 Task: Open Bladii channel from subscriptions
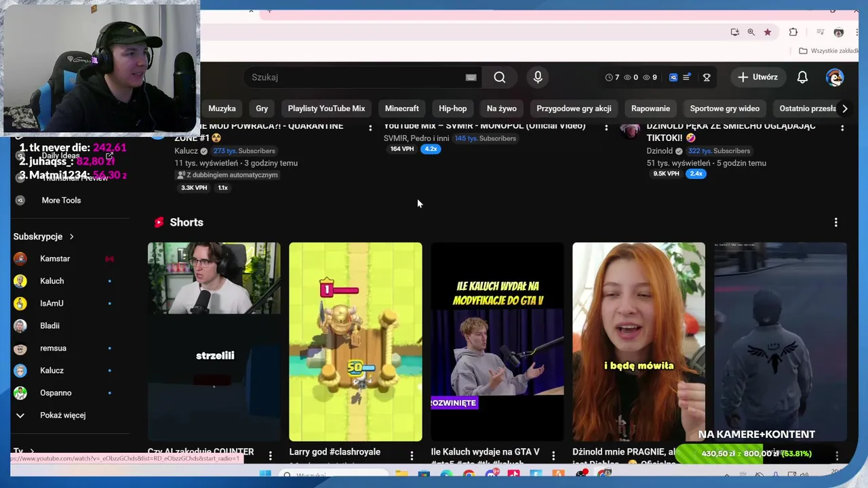point(50,325)
